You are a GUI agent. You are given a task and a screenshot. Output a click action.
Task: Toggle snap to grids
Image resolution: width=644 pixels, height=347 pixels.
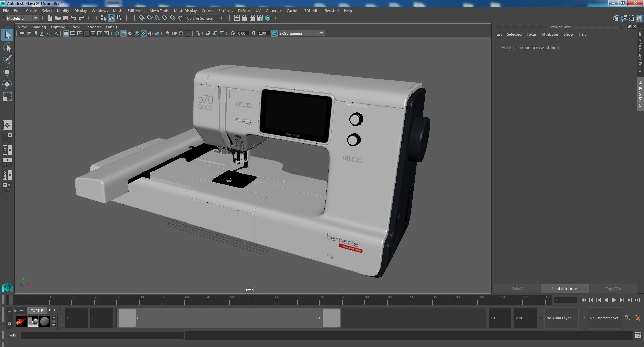(x=142, y=18)
